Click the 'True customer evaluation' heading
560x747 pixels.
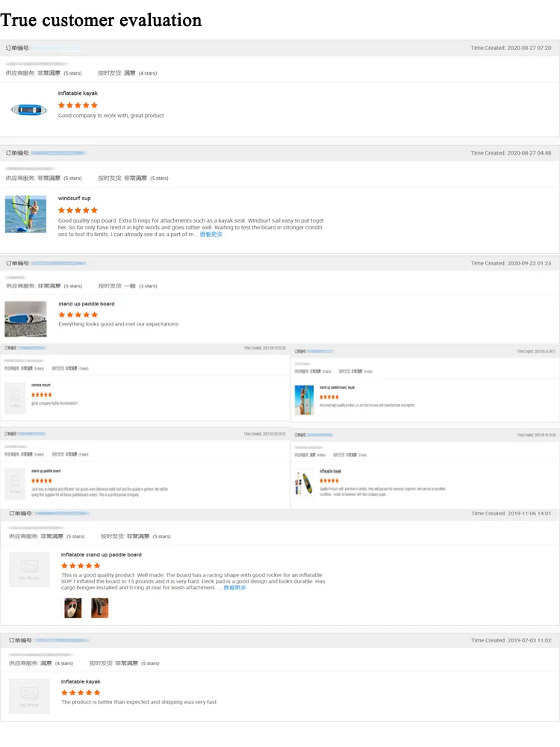(101, 19)
